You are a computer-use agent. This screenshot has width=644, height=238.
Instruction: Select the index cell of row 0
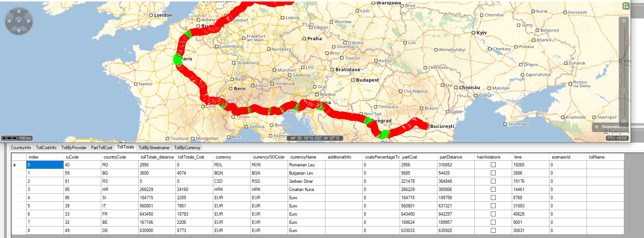[45, 165]
